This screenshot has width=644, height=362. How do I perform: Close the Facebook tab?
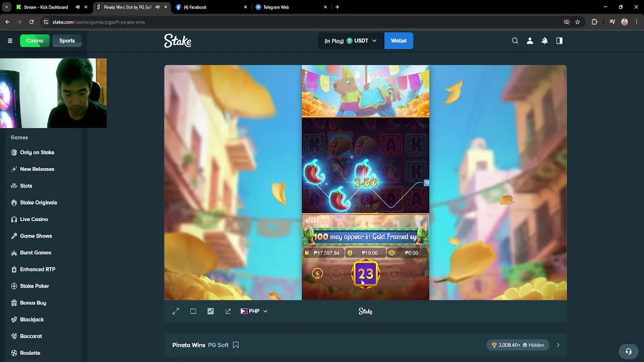[246, 7]
